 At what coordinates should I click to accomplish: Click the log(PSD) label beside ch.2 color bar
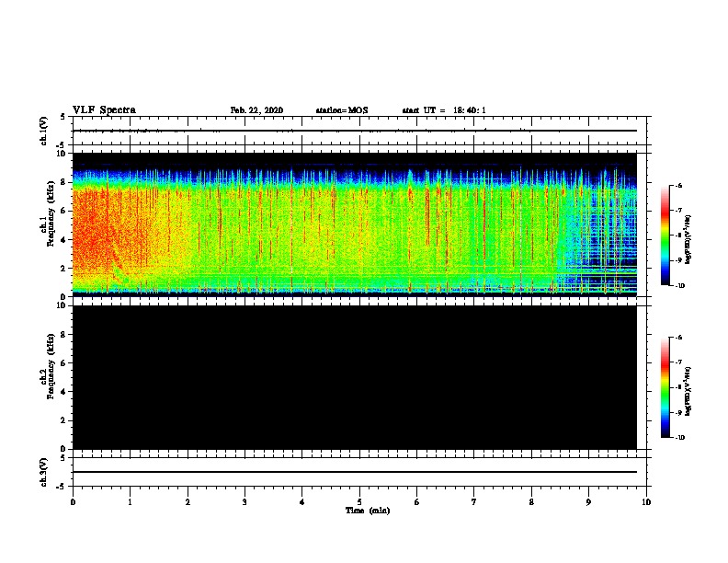688,391
